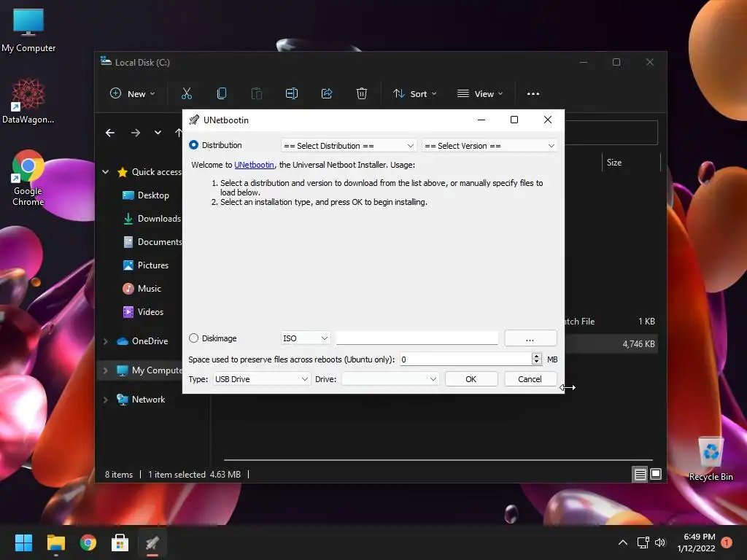
Task: Go back with the Explorer back arrow
Action: pos(110,133)
